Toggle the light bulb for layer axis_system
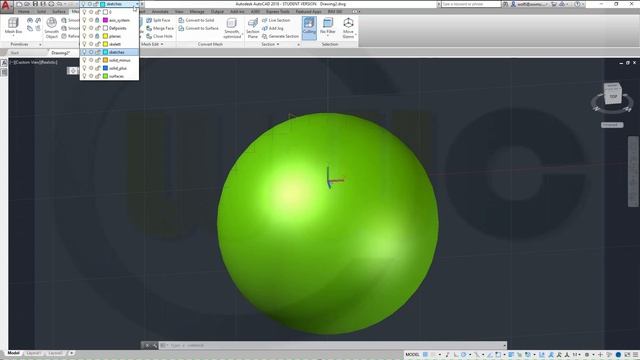Viewport: 640px width, 360px height. pos(84,20)
